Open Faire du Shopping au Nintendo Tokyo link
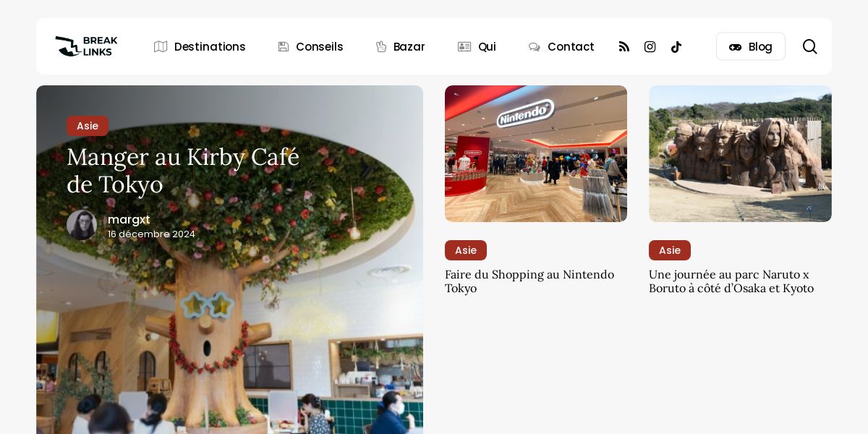This screenshot has height=434, width=868. [x=529, y=281]
